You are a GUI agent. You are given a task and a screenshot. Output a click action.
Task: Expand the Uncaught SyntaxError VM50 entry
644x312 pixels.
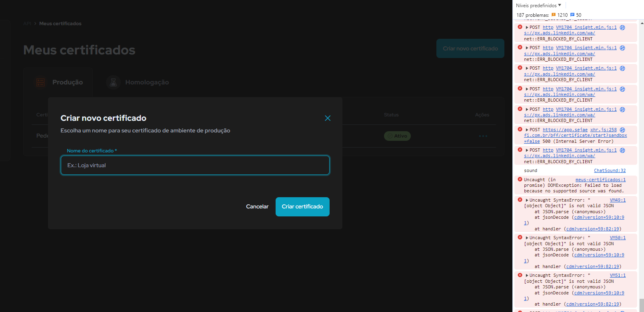click(x=527, y=238)
